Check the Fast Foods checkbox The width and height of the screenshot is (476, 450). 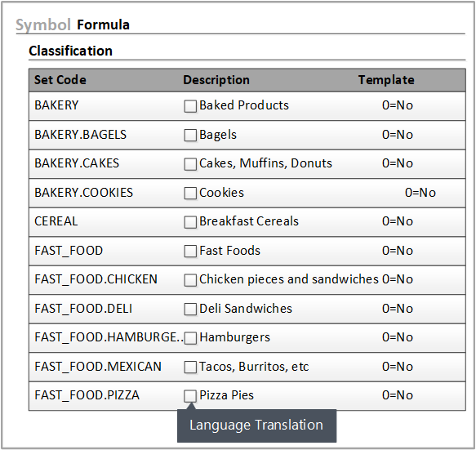pos(190,251)
